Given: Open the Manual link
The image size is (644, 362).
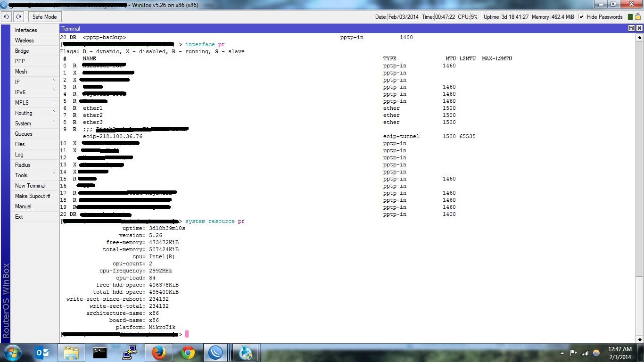Looking at the screenshot, I should (x=35, y=206).
